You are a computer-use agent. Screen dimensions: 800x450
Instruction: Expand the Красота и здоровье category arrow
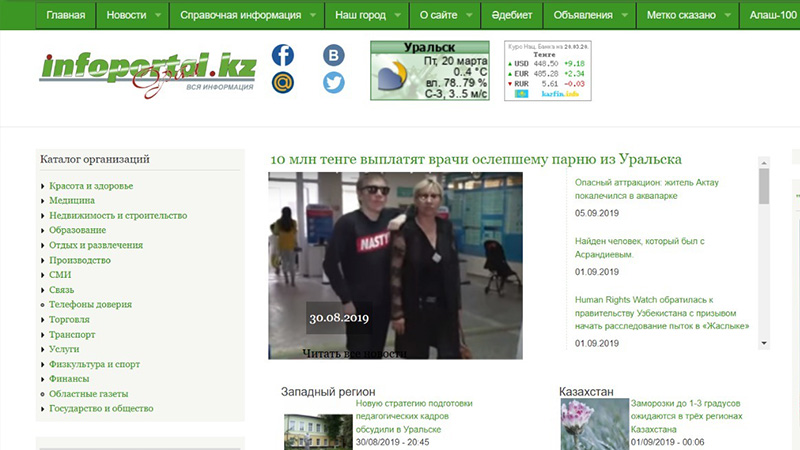point(43,186)
